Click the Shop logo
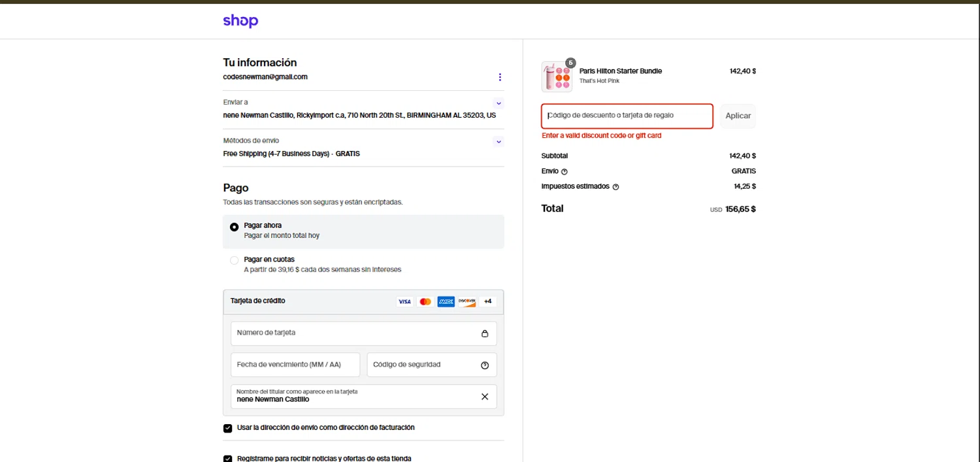This screenshot has height=462, width=980. [240, 21]
